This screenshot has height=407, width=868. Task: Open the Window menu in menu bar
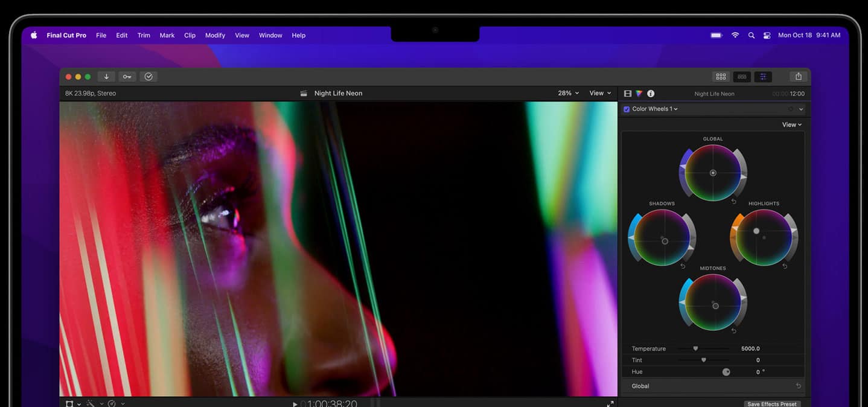pyautogui.click(x=270, y=35)
